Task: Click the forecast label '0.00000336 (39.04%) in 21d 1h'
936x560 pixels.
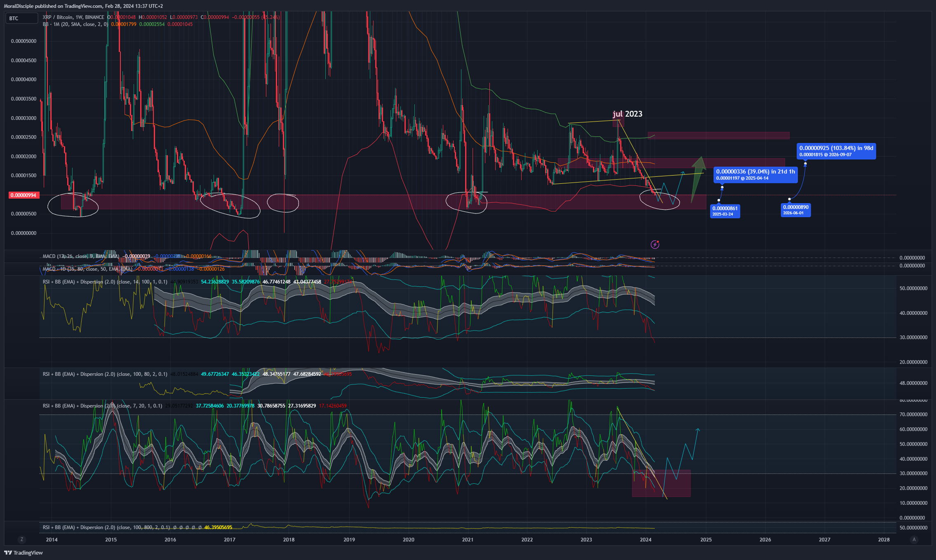Action: [755, 174]
